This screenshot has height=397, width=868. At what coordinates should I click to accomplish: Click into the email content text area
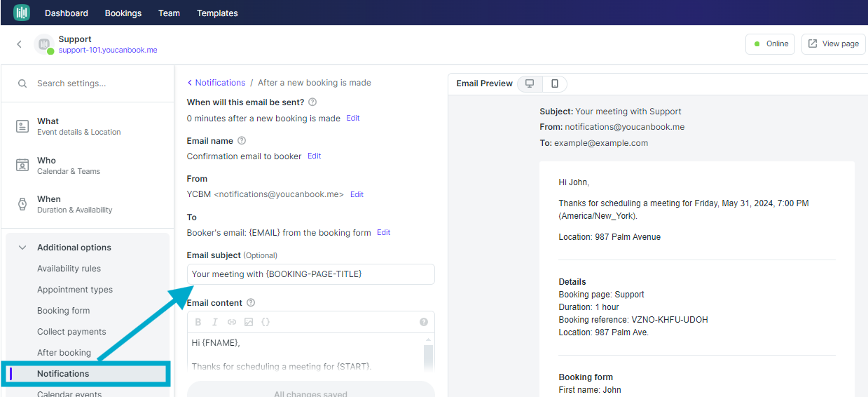305,354
